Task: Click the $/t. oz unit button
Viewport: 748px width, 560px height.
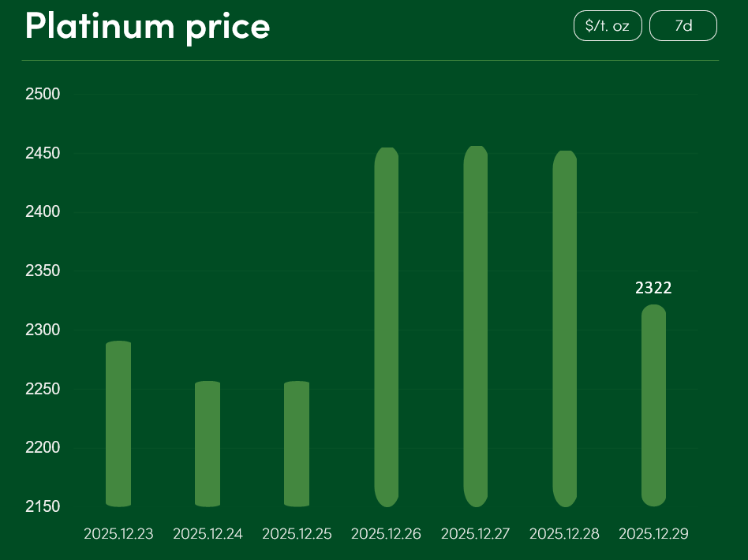Action: click(x=607, y=26)
